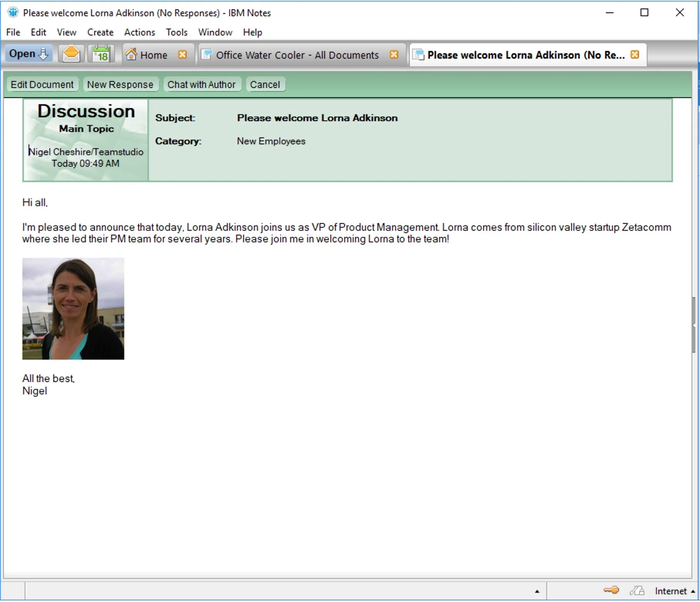Click the Office Water Cooler database icon

[207, 54]
